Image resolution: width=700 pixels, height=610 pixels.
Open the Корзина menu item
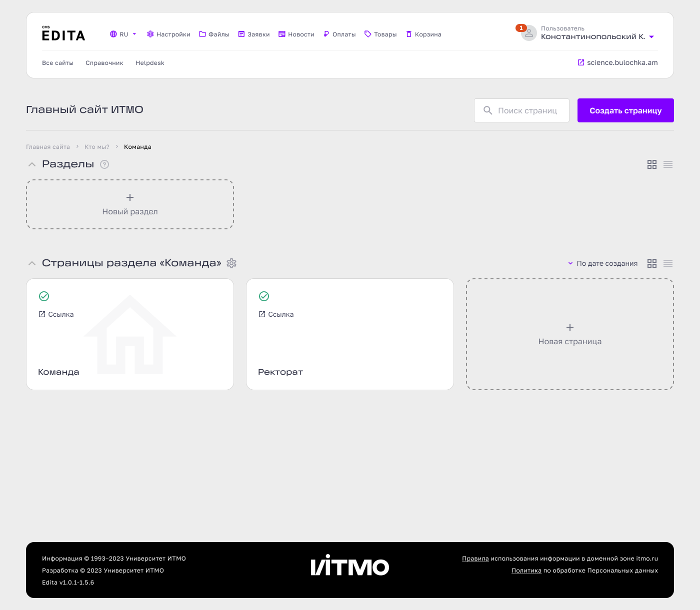423,34
